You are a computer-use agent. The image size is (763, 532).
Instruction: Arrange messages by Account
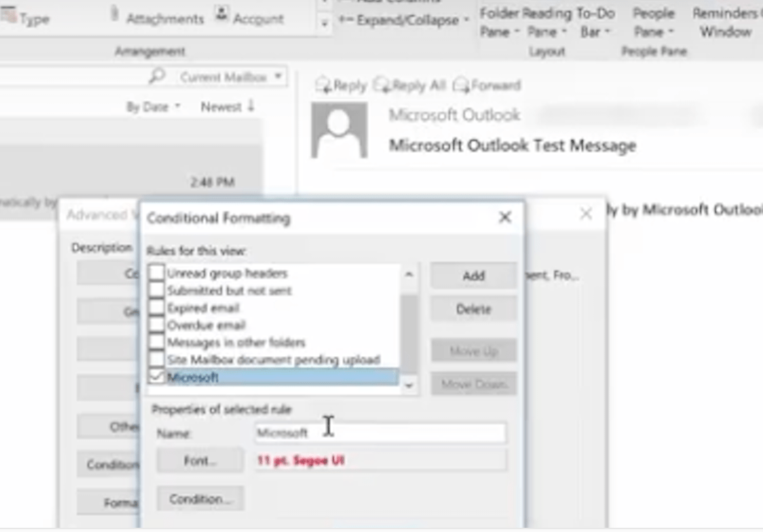250,18
